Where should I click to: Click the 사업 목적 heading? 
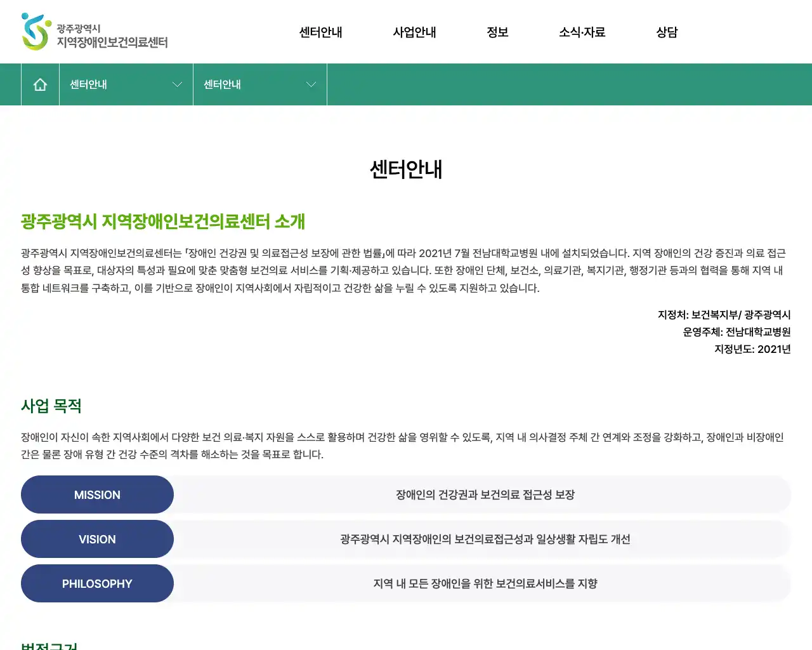(51, 406)
